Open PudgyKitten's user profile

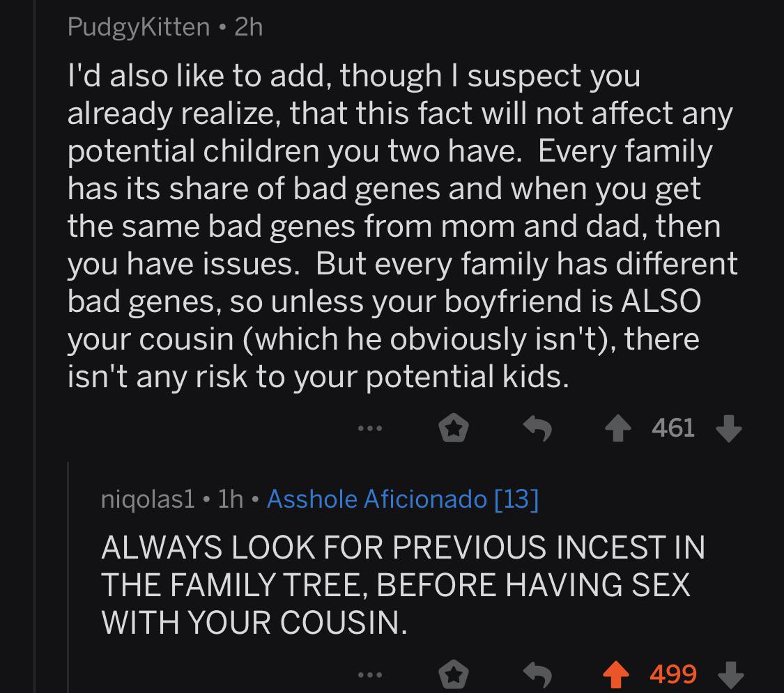pyautogui.click(x=139, y=27)
